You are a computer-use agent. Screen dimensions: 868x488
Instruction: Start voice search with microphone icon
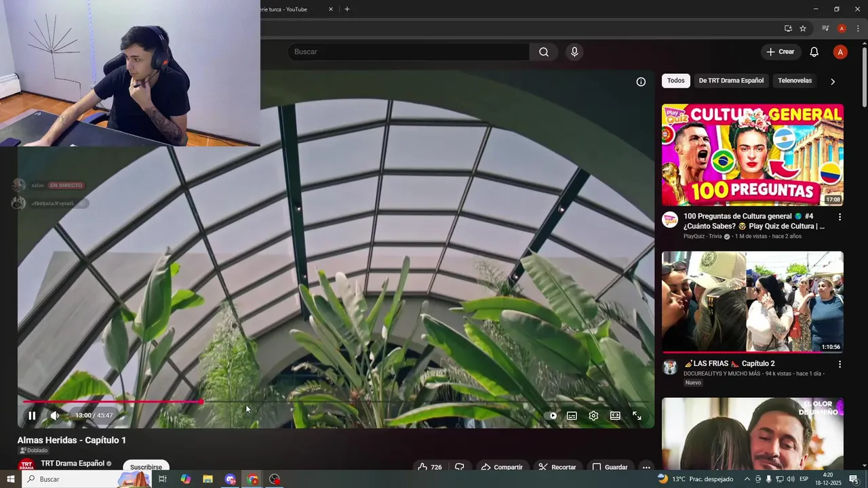coord(574,52)
